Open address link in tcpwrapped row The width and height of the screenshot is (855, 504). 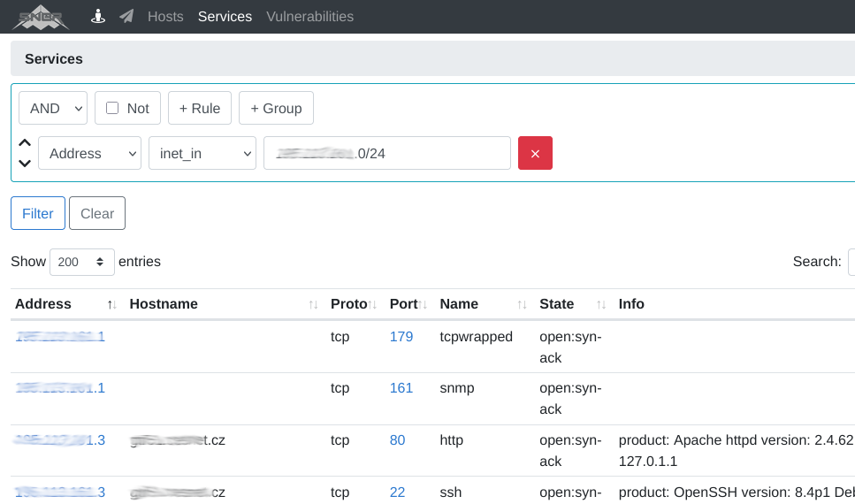60,337
